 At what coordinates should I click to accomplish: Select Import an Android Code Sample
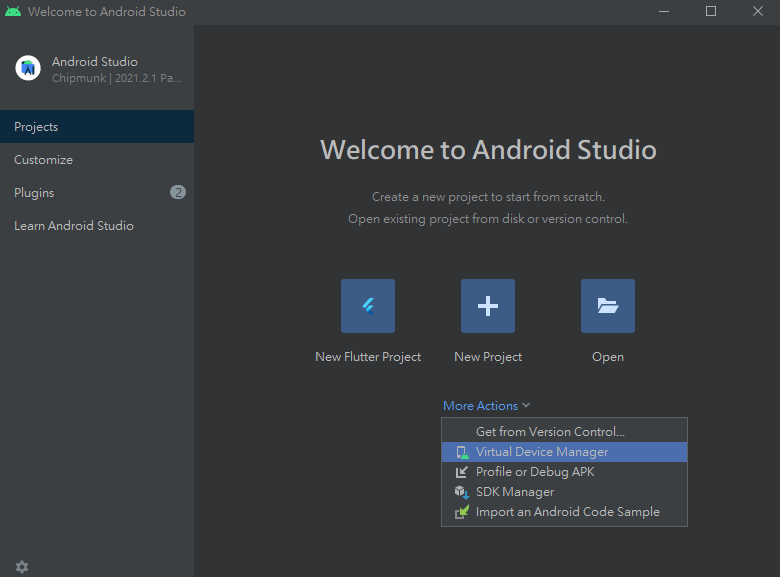[564, 512]
